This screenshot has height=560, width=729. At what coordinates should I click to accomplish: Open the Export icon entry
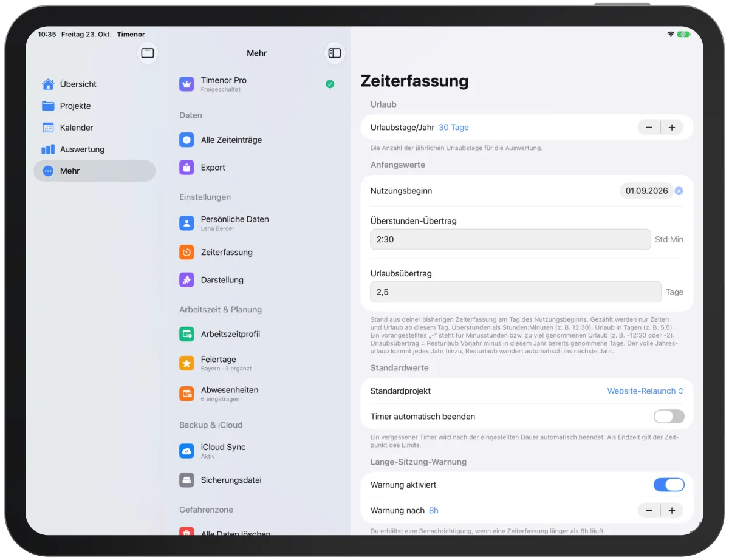[x=187, y=168]
